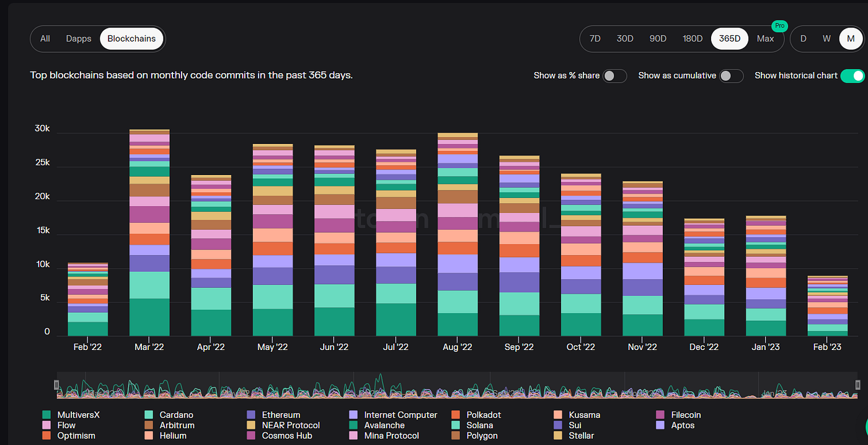Click the Apr '22 stacked bar
Screen dimensions: 868x445
tap(211, 255)
